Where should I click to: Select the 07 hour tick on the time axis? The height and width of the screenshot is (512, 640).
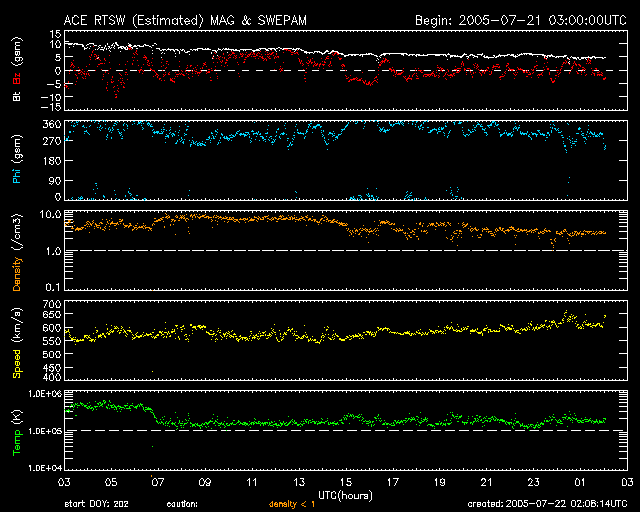coord(156,482)
